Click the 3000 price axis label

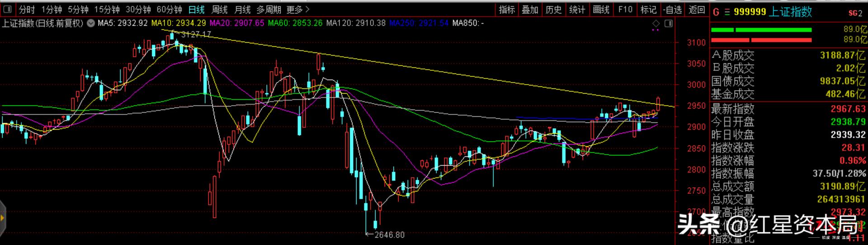[x=696, y=85]
